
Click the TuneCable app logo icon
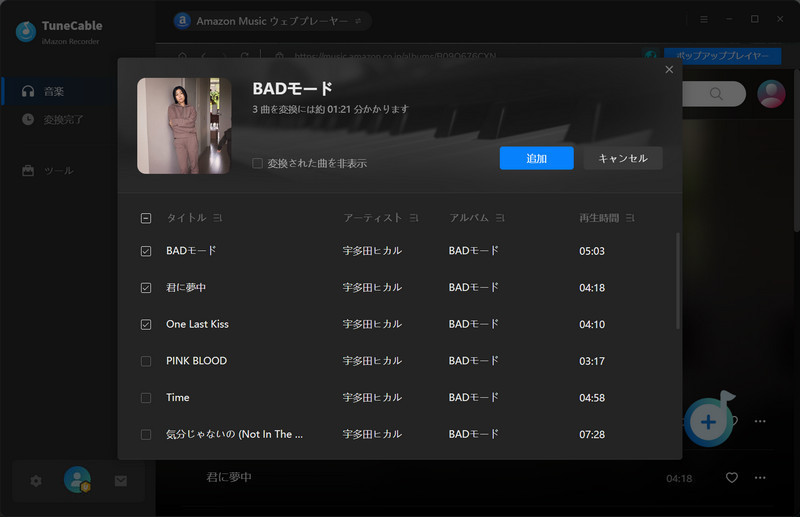click(x=26, y=32)
